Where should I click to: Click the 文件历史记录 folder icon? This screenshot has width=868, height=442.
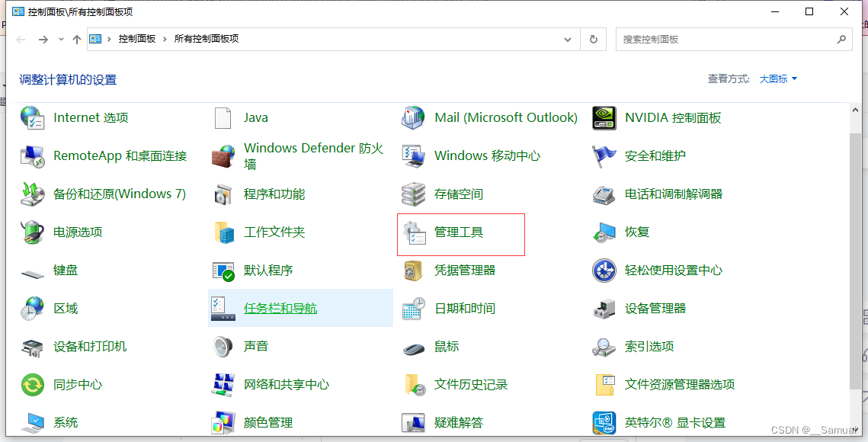415,385
